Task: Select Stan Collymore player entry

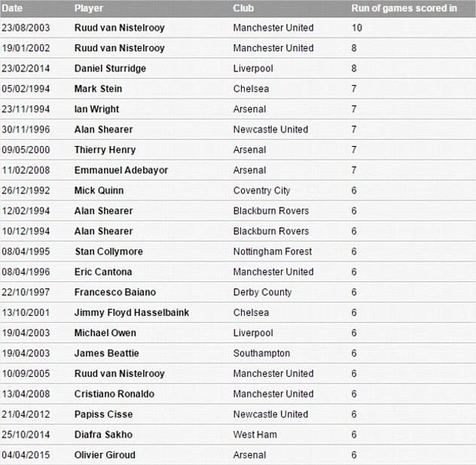Action: point(108,251)
